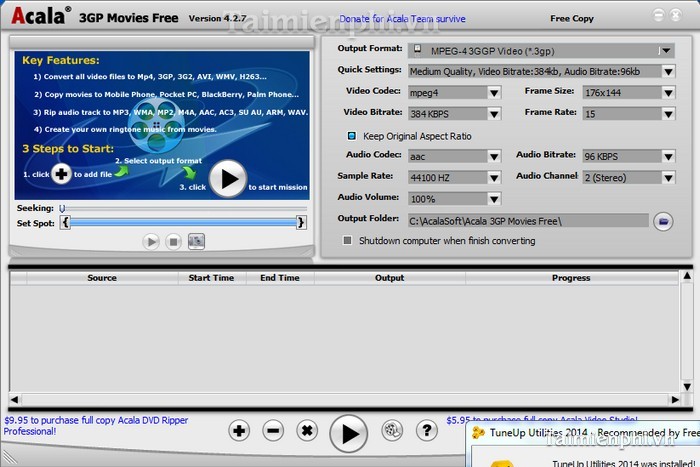The image size is (700, 467).
Task: Expand the Audio Channel dropdown
Action: 668,178
